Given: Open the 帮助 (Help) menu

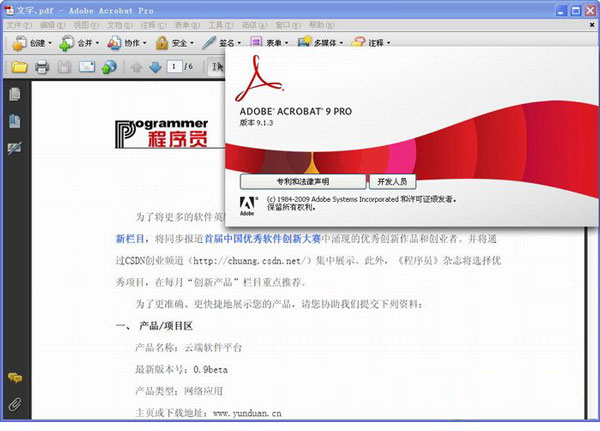Looking at the screenshot, I should point(321,25).
